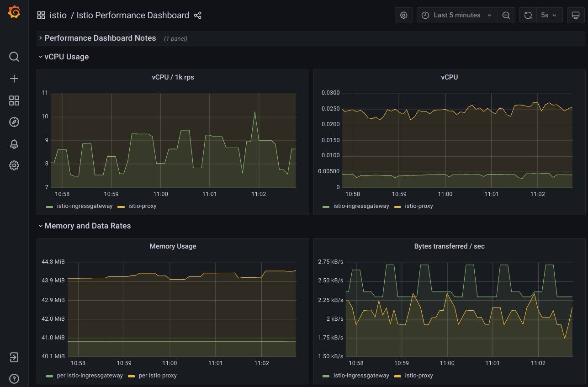Toggle istio-ingressgateway series in vCPU panel legend
The height and width of the screenshot is (387, 588).
point(361,206)
